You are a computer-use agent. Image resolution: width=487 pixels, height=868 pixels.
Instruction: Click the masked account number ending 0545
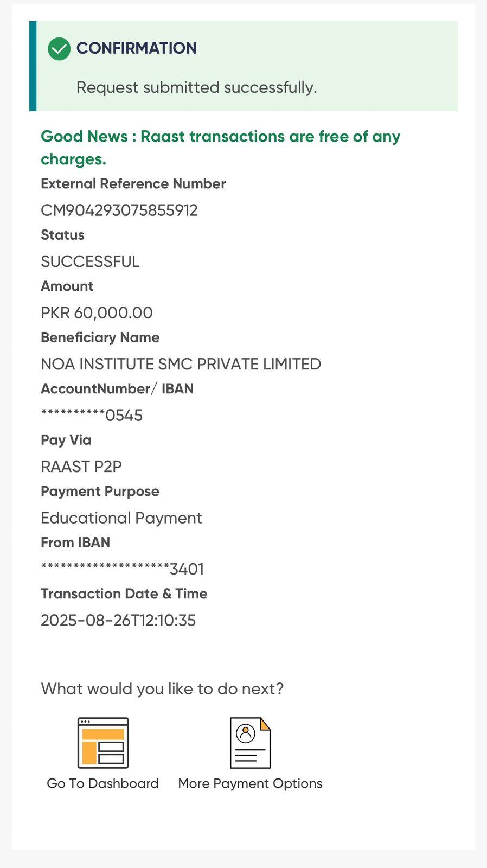(x=92, y=416)
